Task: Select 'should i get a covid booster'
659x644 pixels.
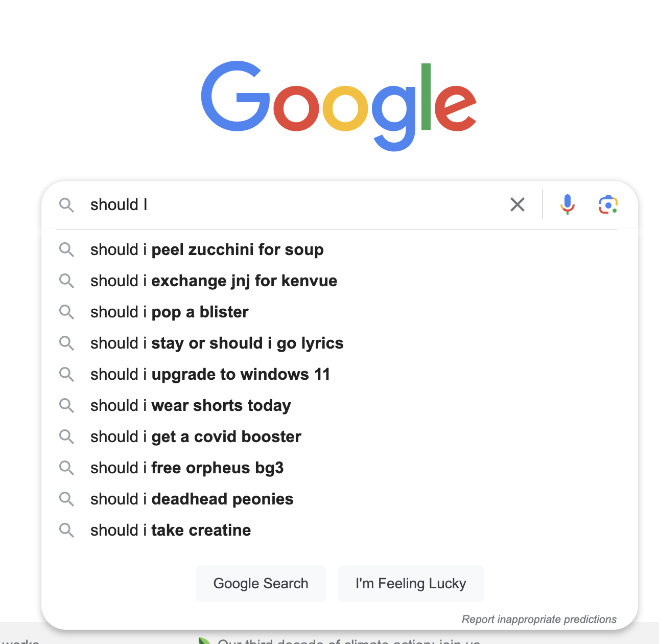Action: coord(196,436)
